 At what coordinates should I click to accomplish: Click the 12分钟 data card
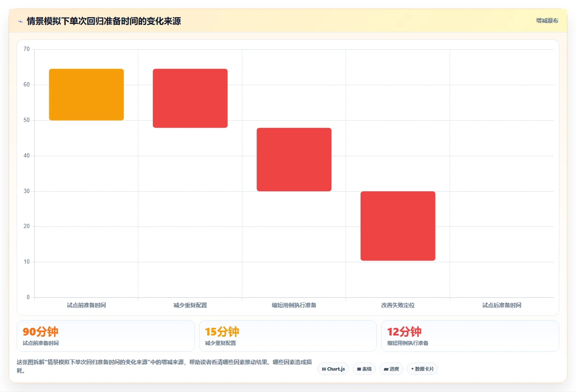[x=470, y=336]
